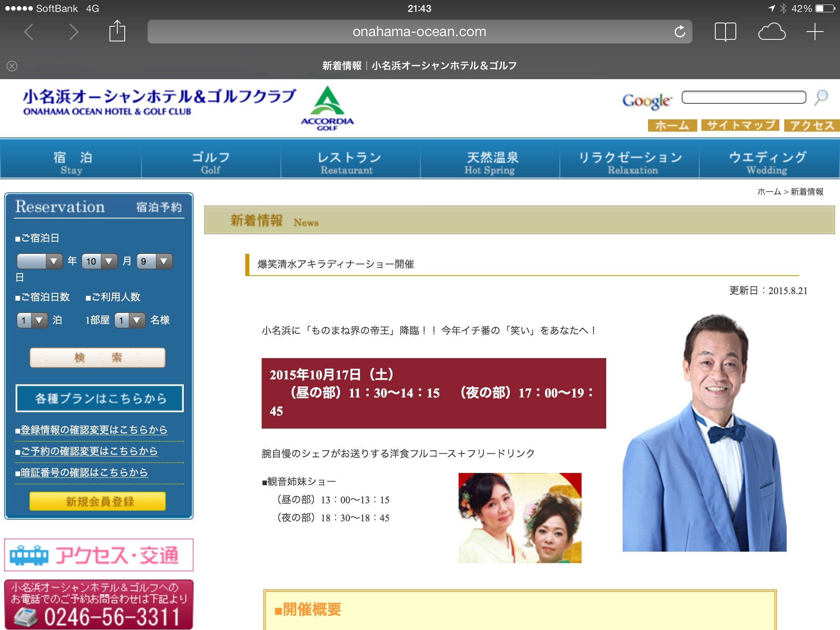Expand the day dropdown showing 9
Image resolution: width=840 pixels, height=630 pixels.
click(155, 261)
